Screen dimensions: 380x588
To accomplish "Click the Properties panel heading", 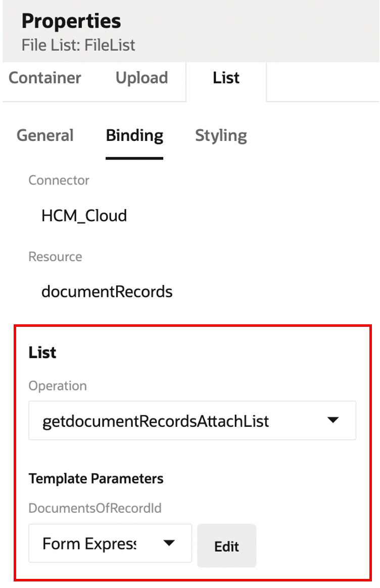I will 71,21.
